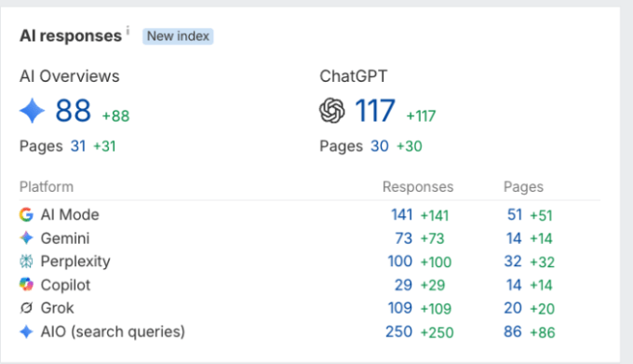
Task: Click the New index badge
Action: tap(178, 36)
